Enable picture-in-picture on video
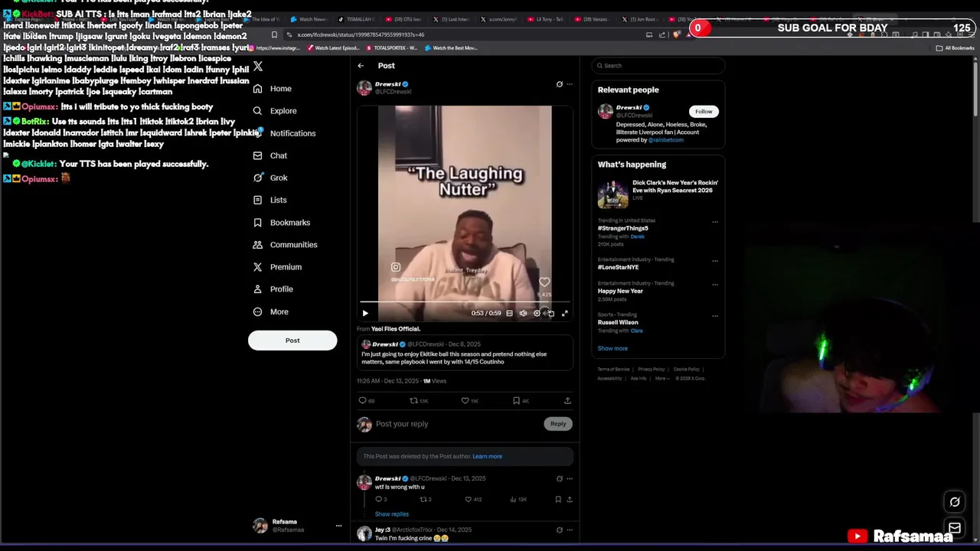The height and width of the screenshot is (551, 980). click(x=550, y=313)
